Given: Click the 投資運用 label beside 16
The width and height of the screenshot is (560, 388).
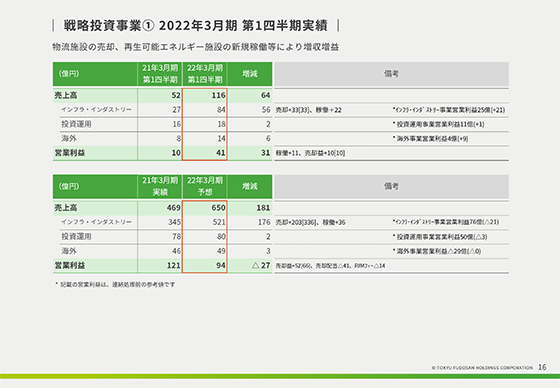Looking at the screenshot, I should point(76,124).
